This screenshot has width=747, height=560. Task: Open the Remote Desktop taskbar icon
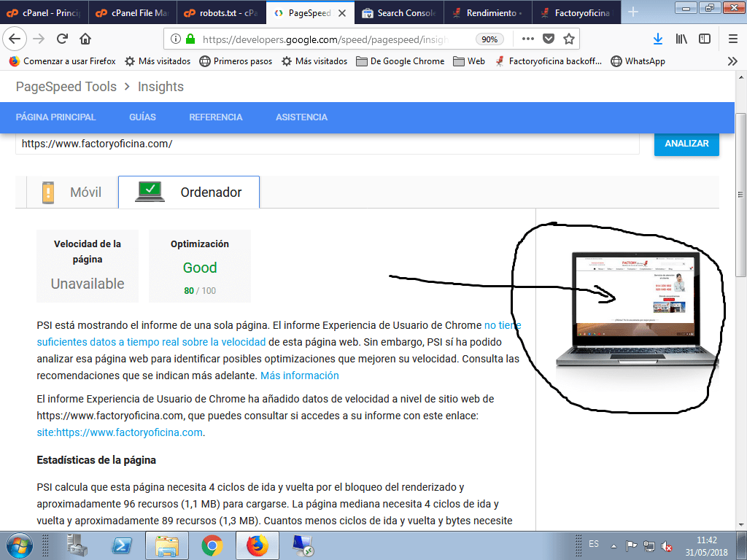303,545
